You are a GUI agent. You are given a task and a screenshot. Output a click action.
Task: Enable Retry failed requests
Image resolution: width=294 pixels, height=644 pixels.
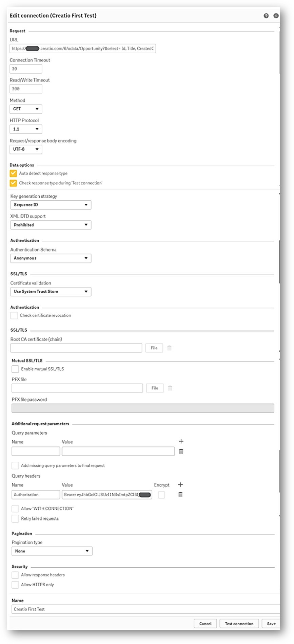pyautogui.click(x=15, y=519)
